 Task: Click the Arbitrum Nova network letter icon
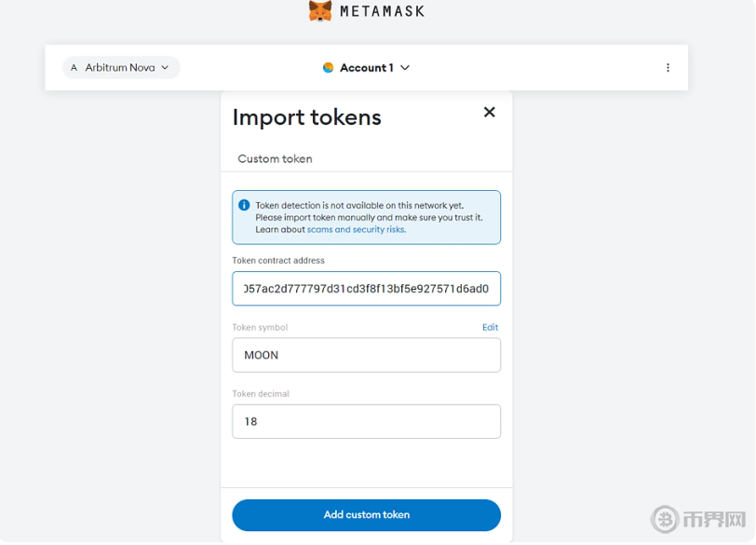tap(74, 67)
